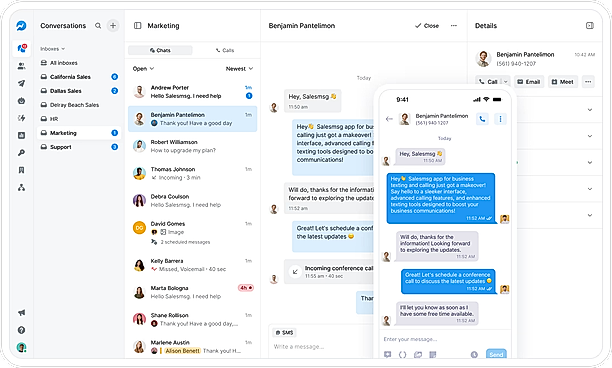Open vertical dots menu in mobile header
Screen dimensions: 612x368
click(500, 119)
